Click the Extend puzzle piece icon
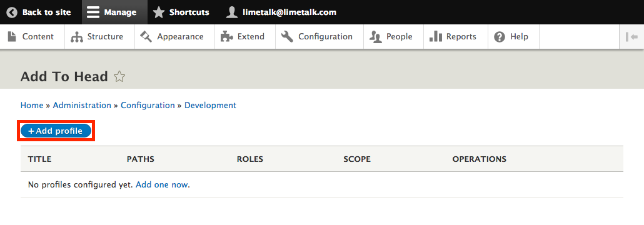Screen dimensions: 644x225 click(x=227, y=36)
